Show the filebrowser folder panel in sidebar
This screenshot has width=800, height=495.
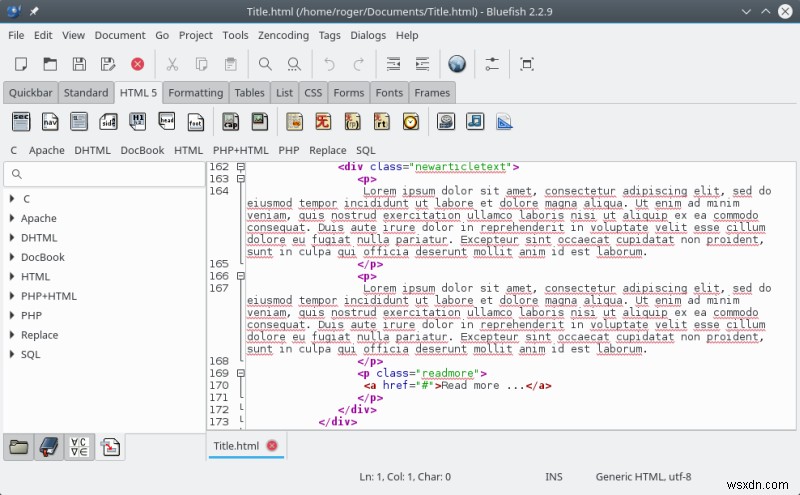tap(19, 447)
